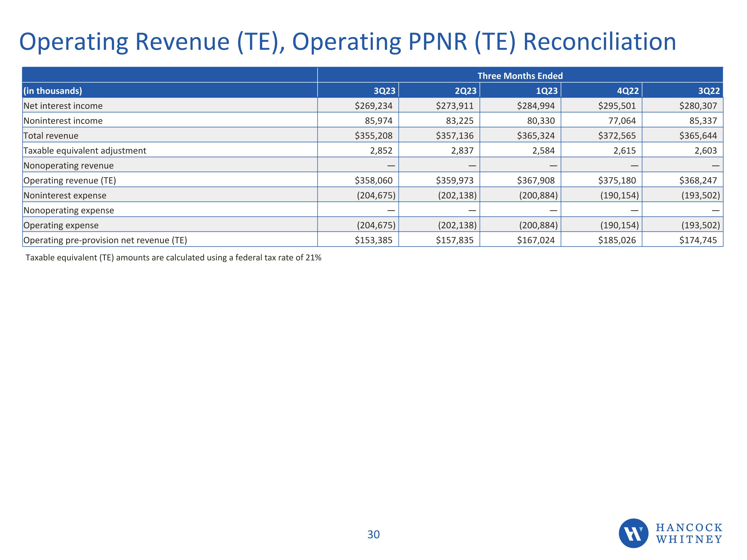The image size is (747, 560).
Task: Select the 2Q23 column header
Action: [465, 91]
